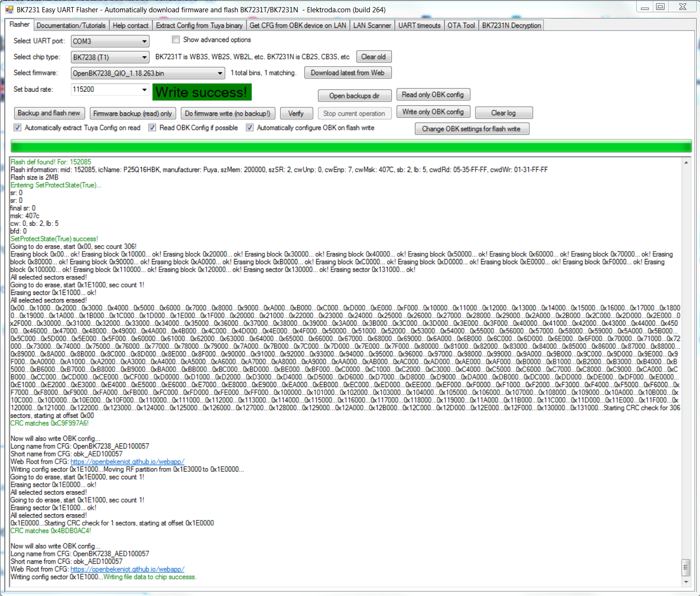Click log line "CRC matches 0x4BDB0AC4!"
This screenshot has width=700, height=596.
click(x=51, y=531)
